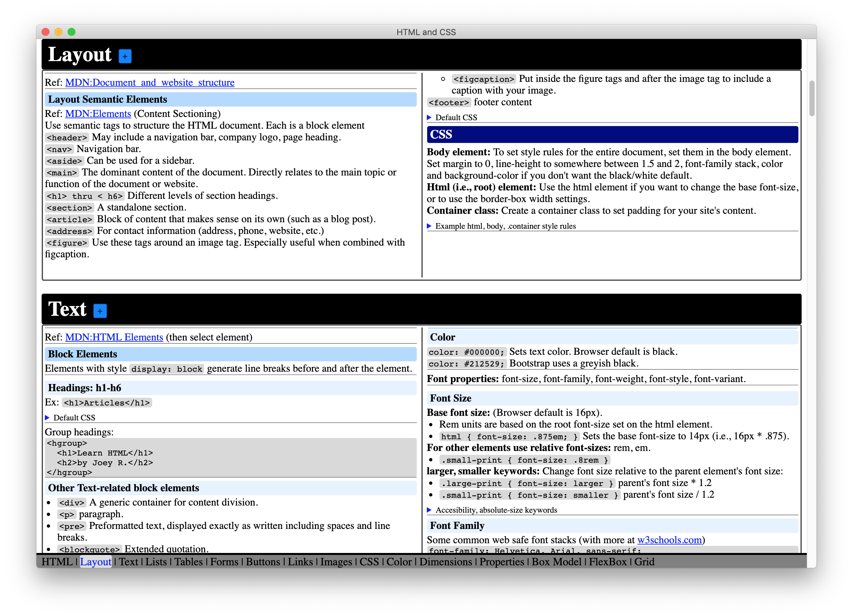
Task: Jump to Images section in bottom nav
Action: point(336,562)
